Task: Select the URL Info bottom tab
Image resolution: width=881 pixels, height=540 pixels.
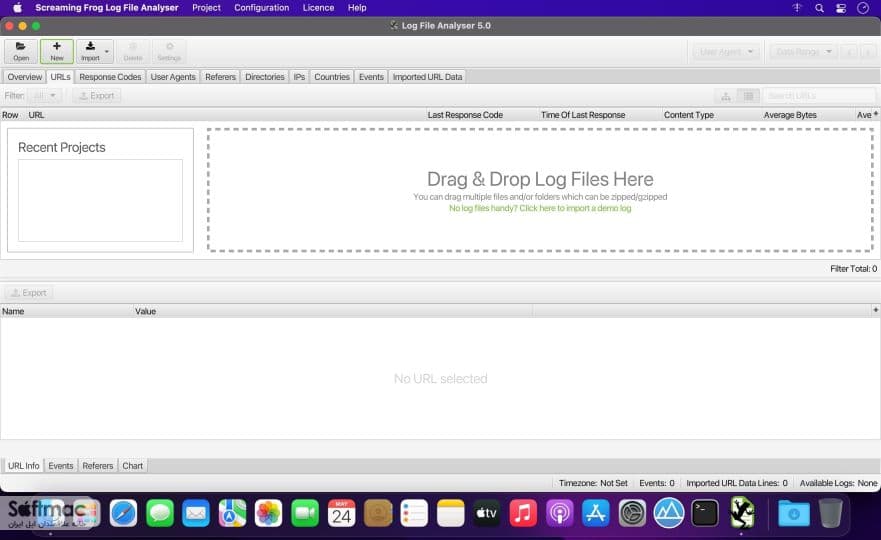Action: click(24, 466)
